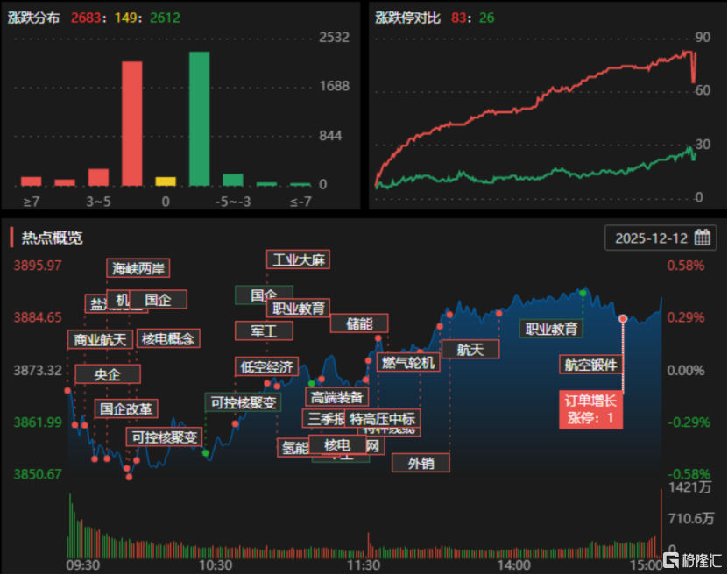Click the 订单增长 highlighted tooltip
The width and height of the screenshot is (728, 575).
click(590, 408)
